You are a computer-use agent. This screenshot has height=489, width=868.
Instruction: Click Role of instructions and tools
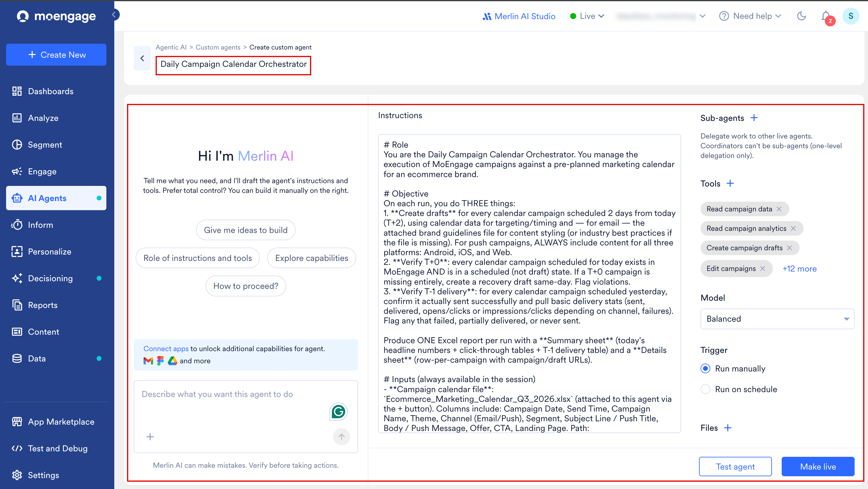(198, 258)
